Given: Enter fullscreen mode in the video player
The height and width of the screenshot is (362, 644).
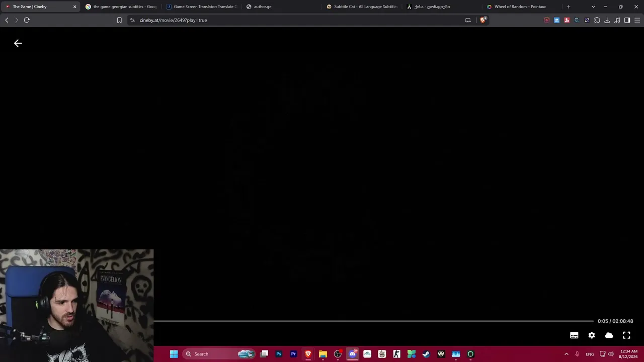Looking at the screenshot, I should coord(626,335).
